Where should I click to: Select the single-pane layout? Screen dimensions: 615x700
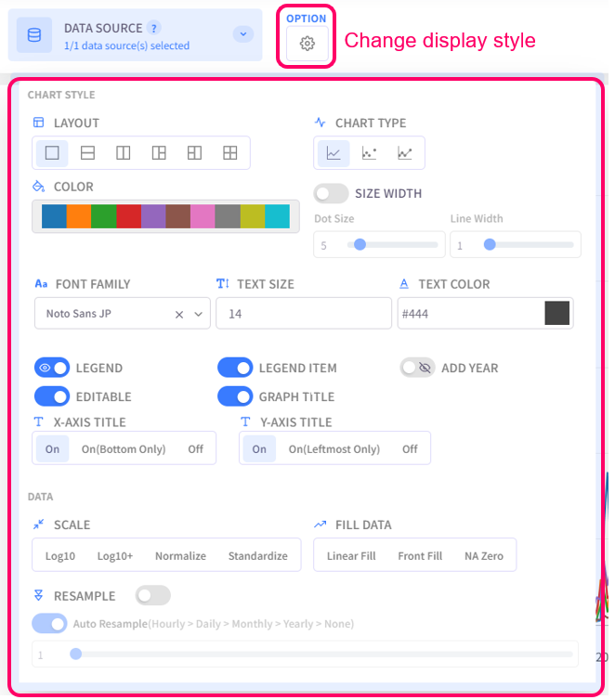coord(52,153)
